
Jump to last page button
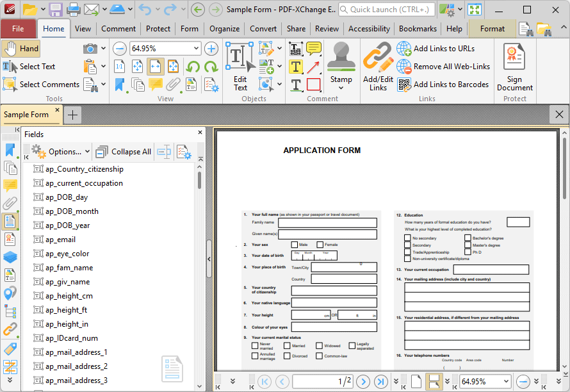tap(380, 382)
